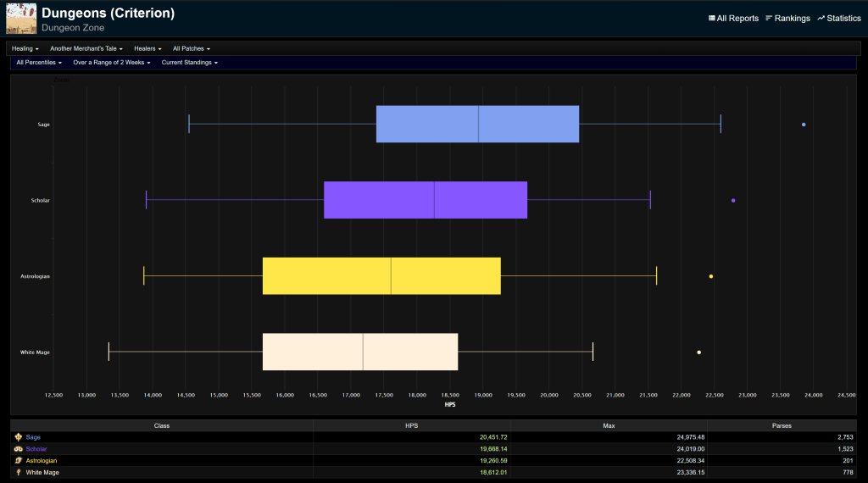This screenshot has height=483, width=868.
Task: Open the Sage class link
Action: (x=33, y=437)
